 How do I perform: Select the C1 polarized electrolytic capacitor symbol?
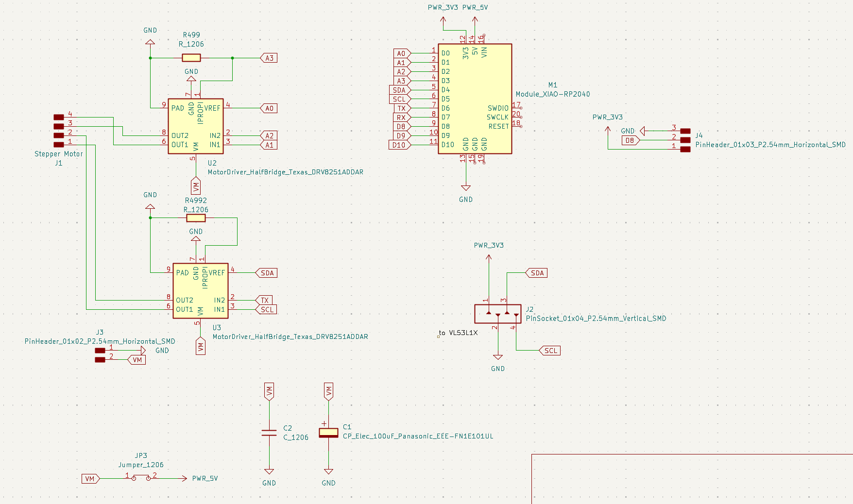coord(328,432)
